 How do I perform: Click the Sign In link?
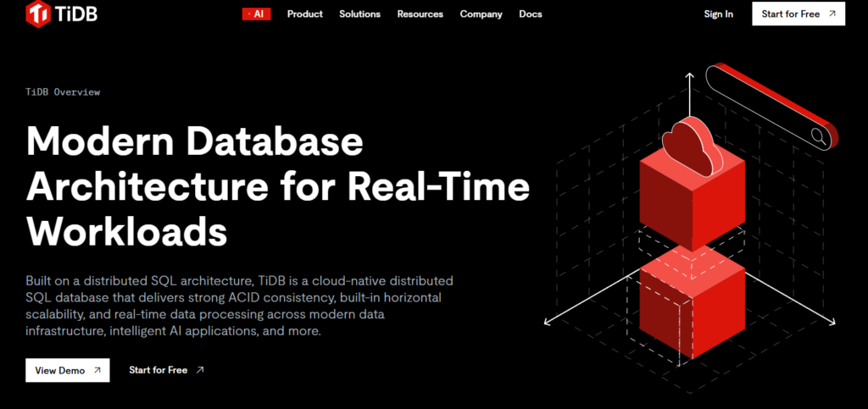pos(719,14)
